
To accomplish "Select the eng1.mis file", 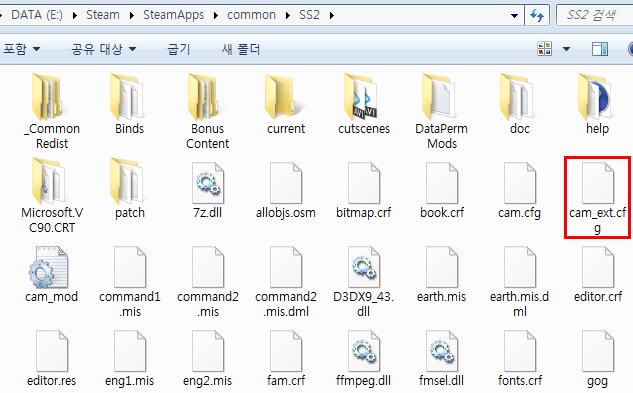I will click(x=130, y=359).
